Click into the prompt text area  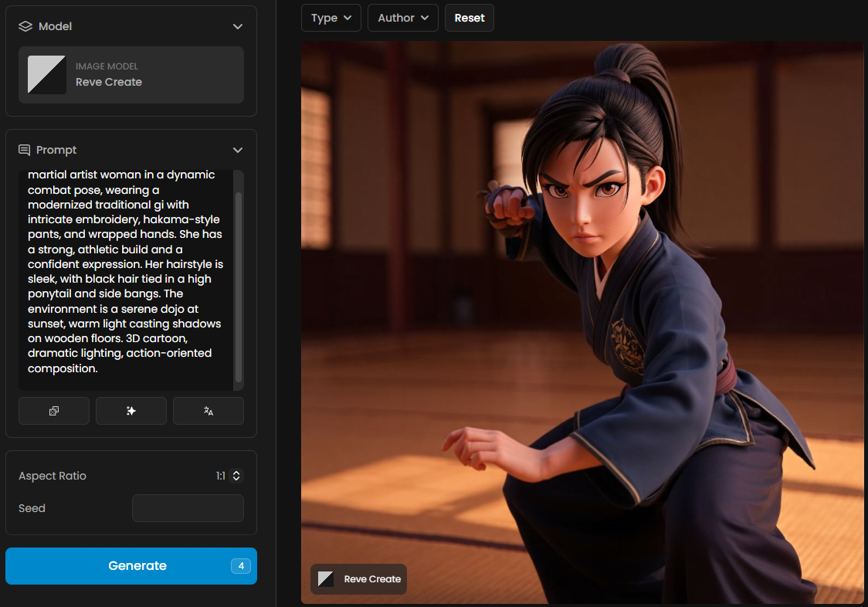(124, 278)
